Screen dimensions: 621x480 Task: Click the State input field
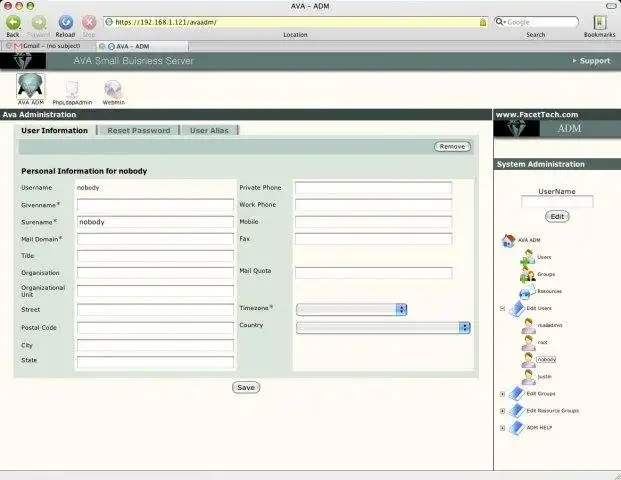click(x=155, y=362)
